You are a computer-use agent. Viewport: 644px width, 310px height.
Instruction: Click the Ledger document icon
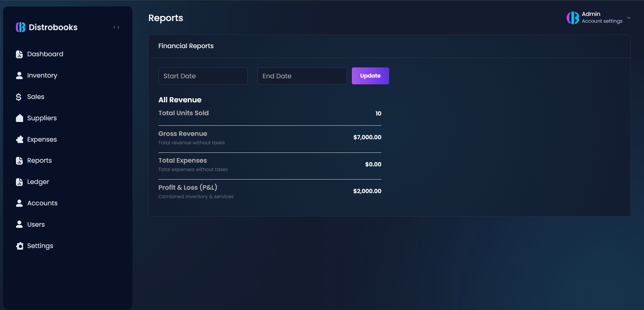(19, 182)
